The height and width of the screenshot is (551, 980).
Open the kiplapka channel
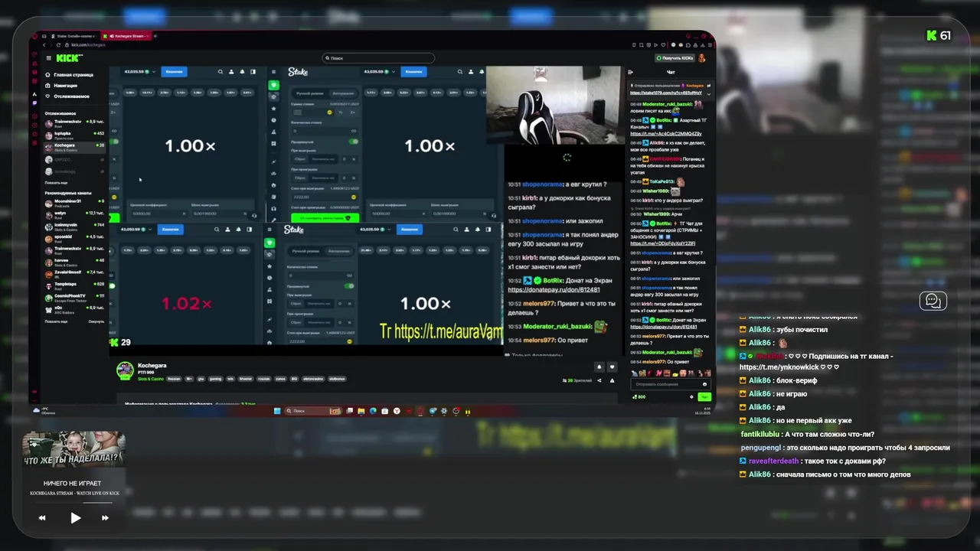click(74, 134)
